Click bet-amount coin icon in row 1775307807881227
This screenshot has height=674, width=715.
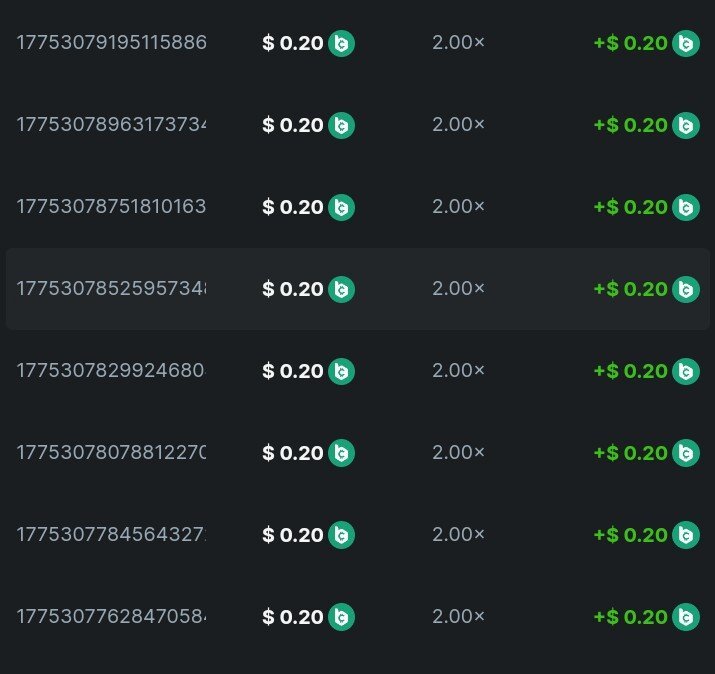[x=341, y=453]
